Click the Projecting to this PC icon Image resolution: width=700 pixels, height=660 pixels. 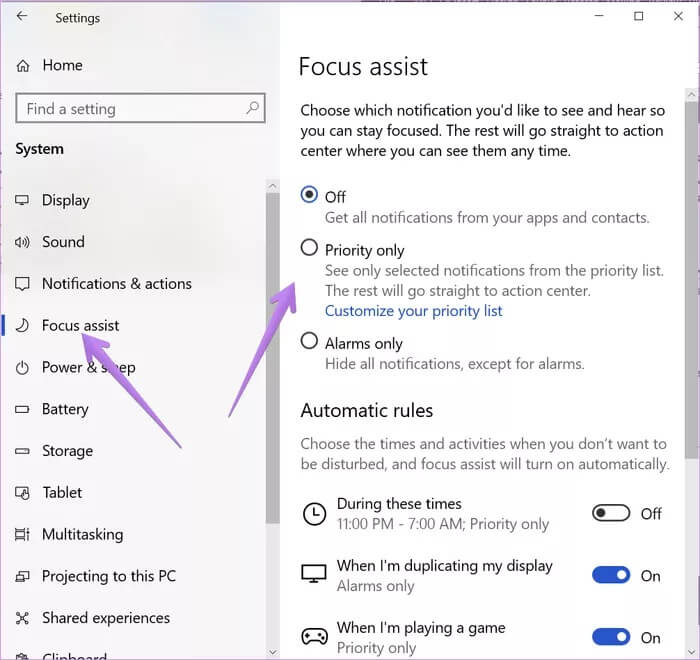22,576
